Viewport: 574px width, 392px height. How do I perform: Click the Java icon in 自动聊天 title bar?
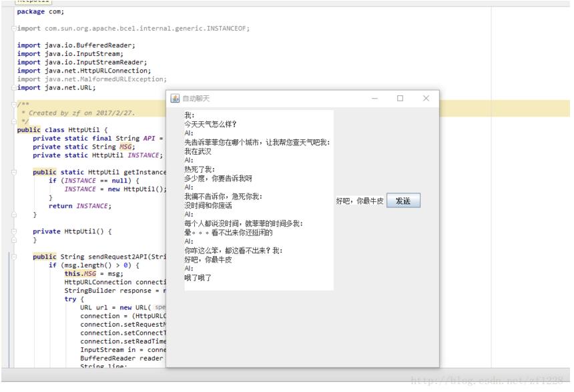175,98
